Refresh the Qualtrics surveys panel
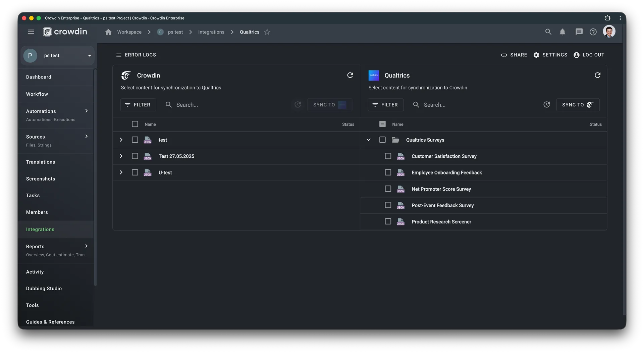644x353 pixels. [x=597, y=75]
